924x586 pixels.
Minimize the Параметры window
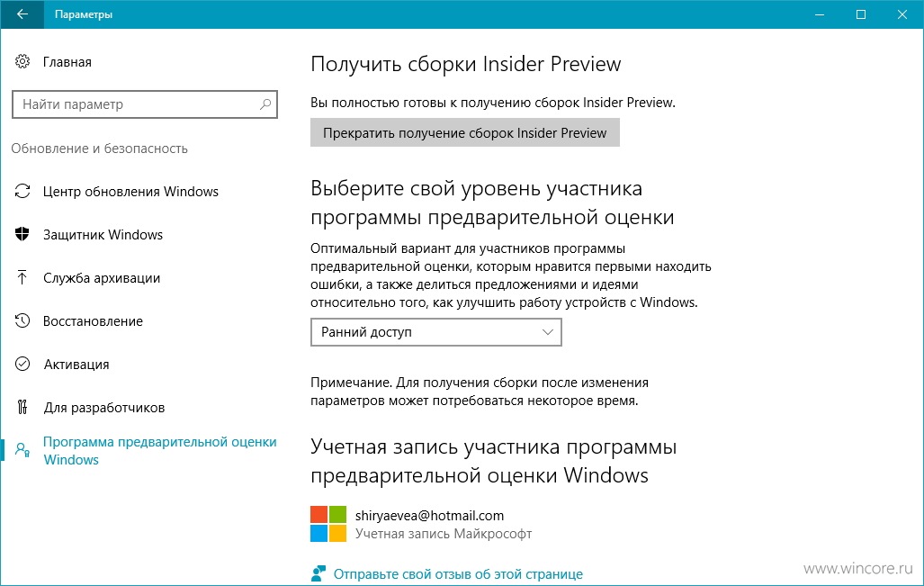point(819,14)
